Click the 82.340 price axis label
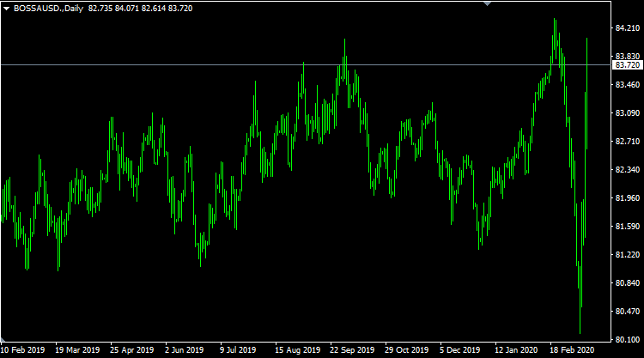The width and height of the screenshot is (644, 358). 628,170
